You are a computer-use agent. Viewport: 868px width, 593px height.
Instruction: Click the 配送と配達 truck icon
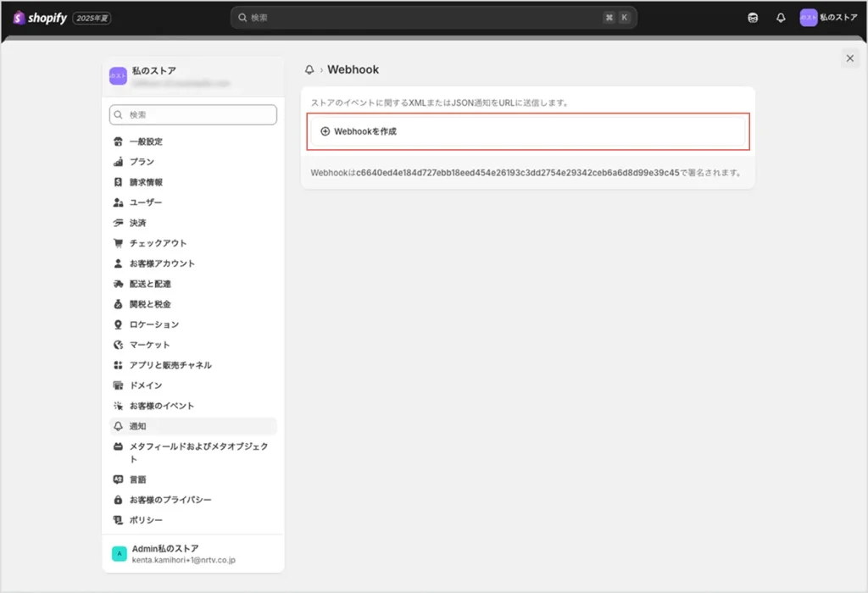click(x=119, y=284)
